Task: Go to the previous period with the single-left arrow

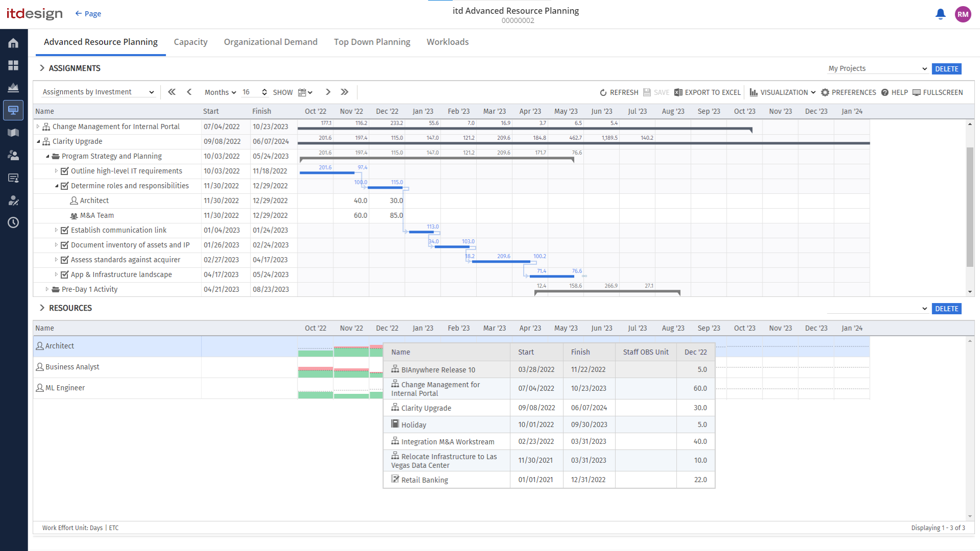Action: point(189,92)
